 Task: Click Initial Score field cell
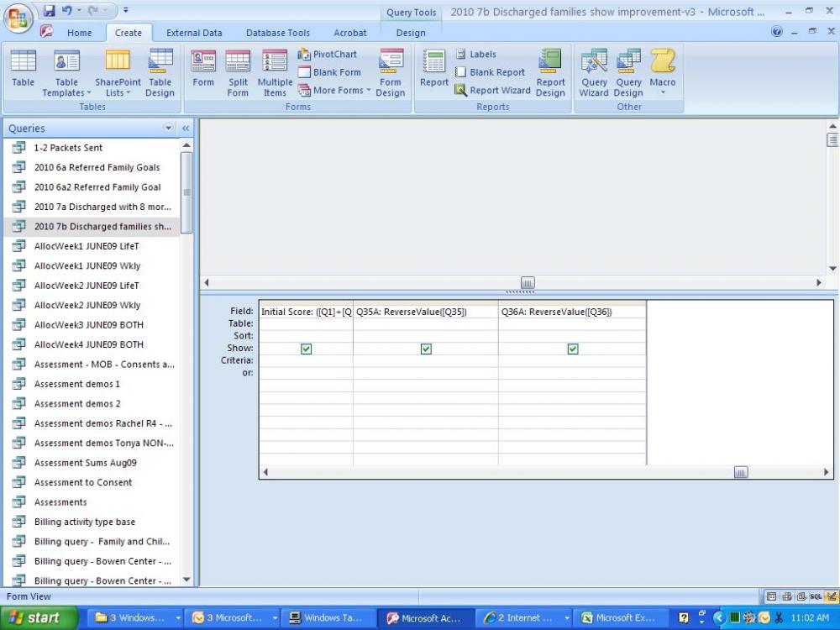click(306, 312)
